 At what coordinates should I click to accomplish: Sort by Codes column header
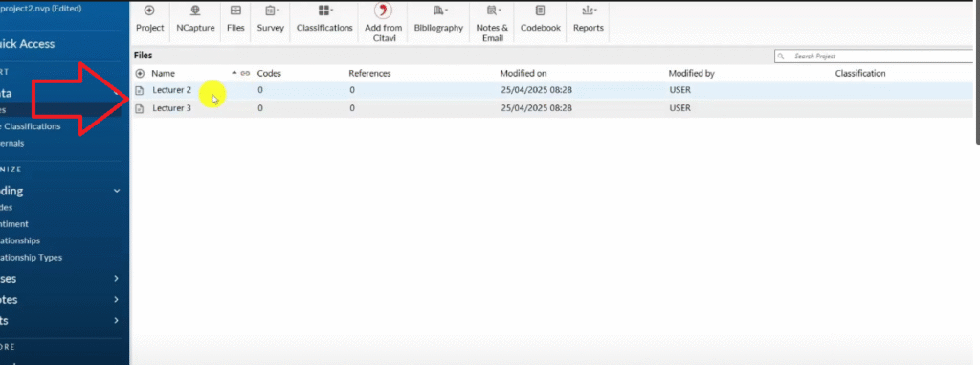pos(269,73)
